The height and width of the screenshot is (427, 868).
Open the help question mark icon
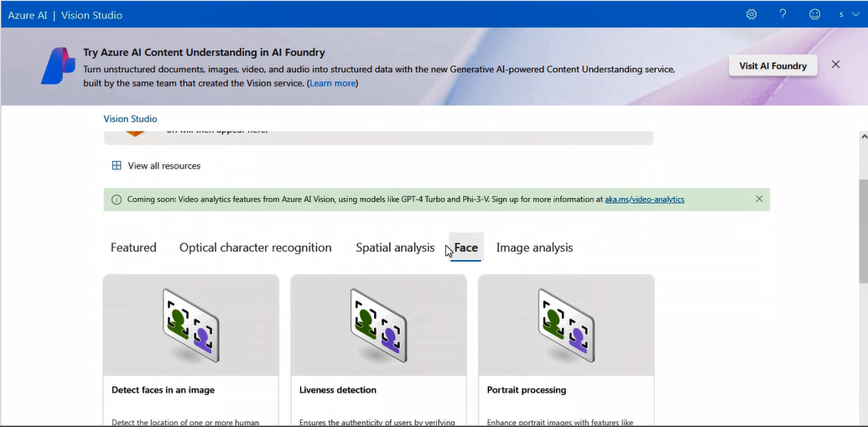coord(782,14)
